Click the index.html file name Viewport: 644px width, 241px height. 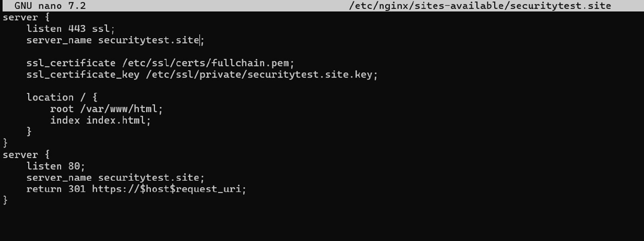pyautogui.click(x=116, y=120)
